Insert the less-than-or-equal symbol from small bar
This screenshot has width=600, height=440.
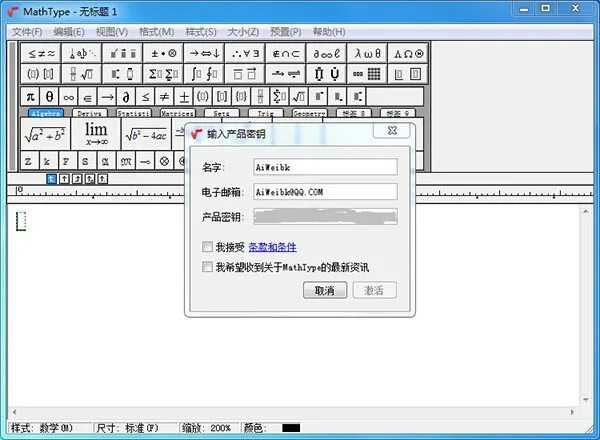(145, 96)
